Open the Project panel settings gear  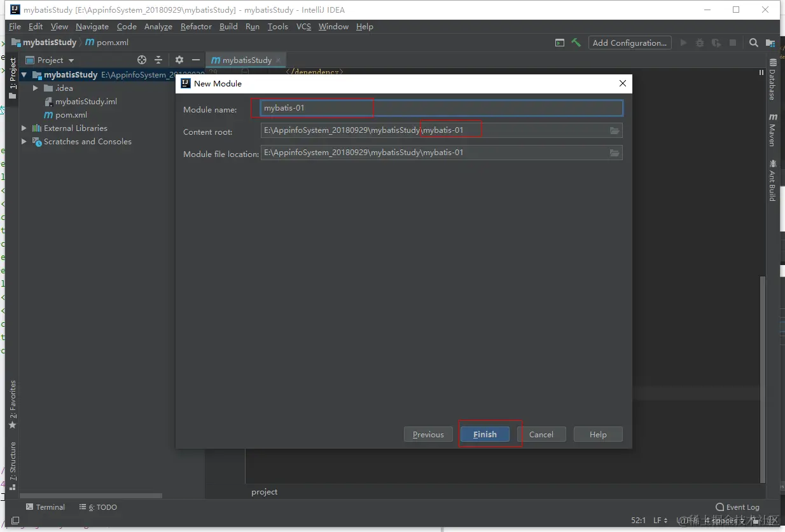click(x=179, y=60)
